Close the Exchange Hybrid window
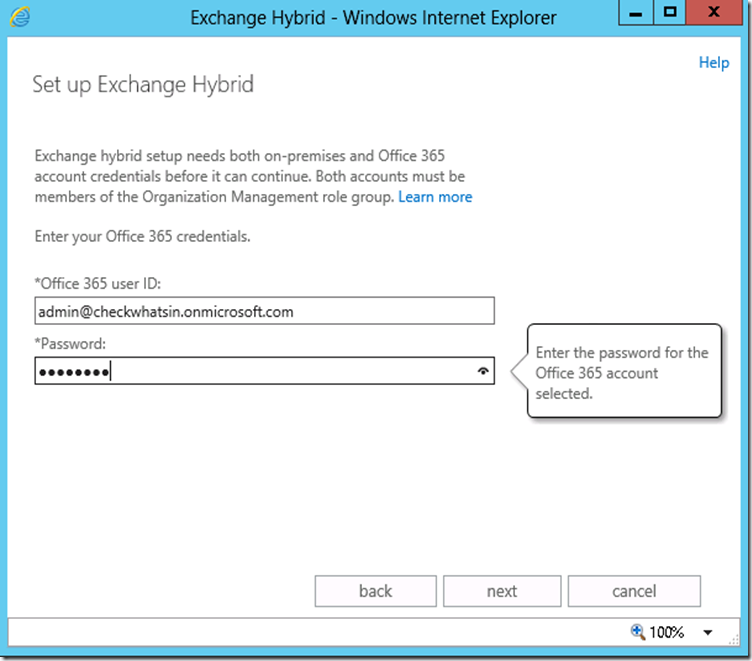Screen dimensions: 752x661 (714, 12)
